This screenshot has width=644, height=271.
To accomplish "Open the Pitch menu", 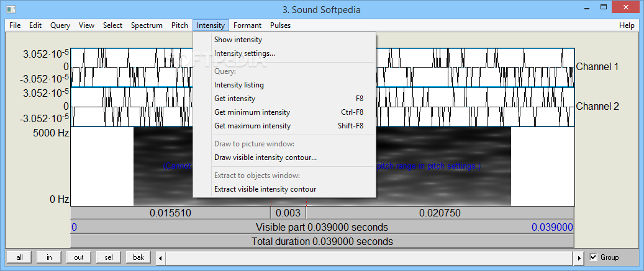I will click(x=179, y=25).
